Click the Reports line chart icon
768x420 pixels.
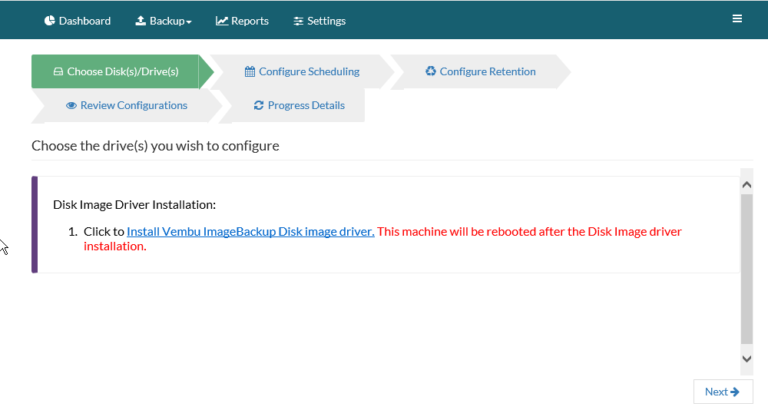(222, 21)
